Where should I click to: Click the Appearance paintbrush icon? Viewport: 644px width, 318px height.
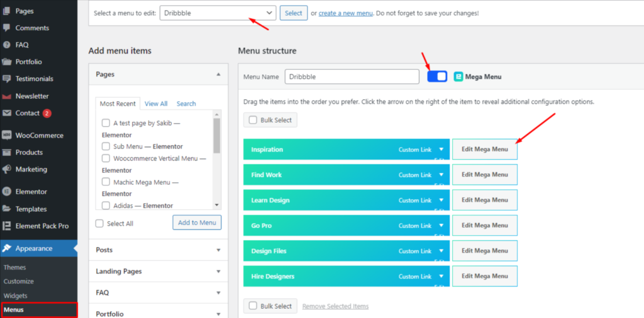6,248
